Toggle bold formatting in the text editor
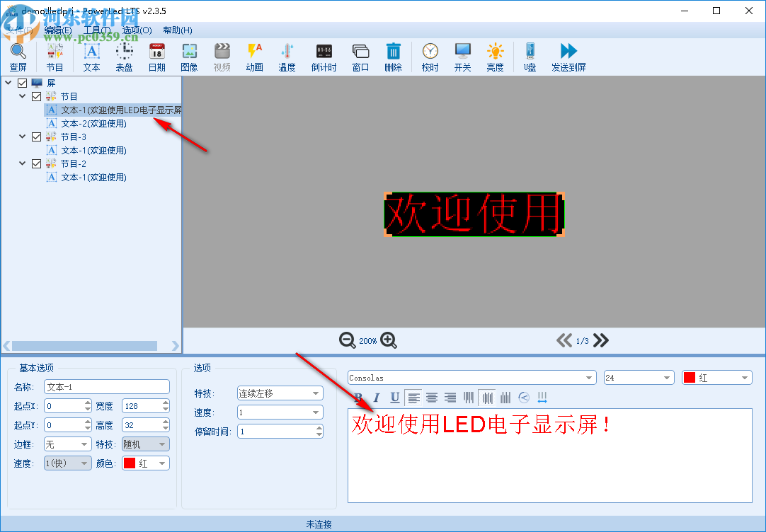 click(x=359, y=398)
